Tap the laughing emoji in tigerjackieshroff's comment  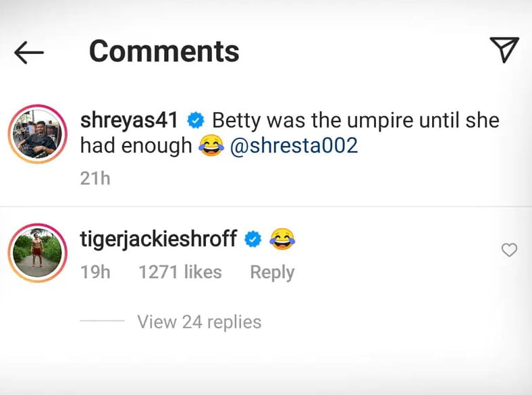click(x=282, y=239)
